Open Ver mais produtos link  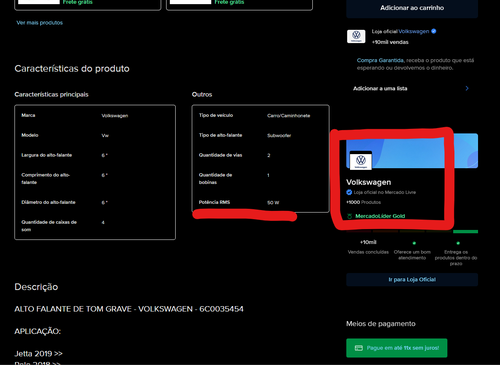40,23
